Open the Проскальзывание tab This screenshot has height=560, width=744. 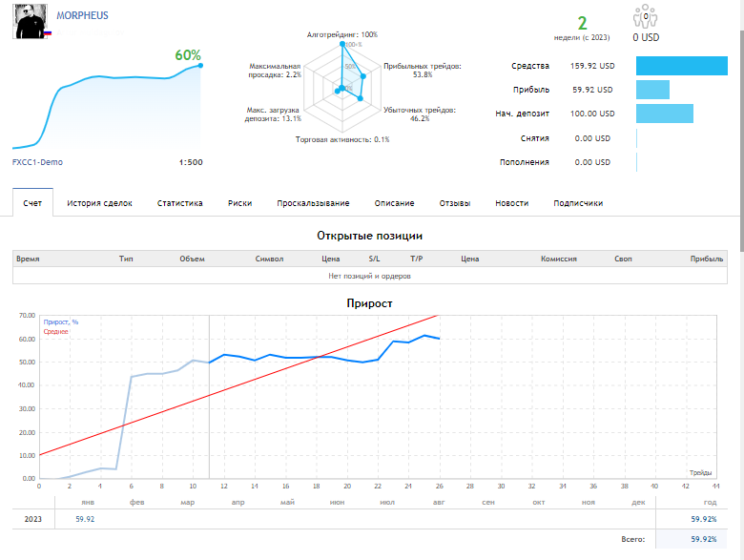[313, 203]
